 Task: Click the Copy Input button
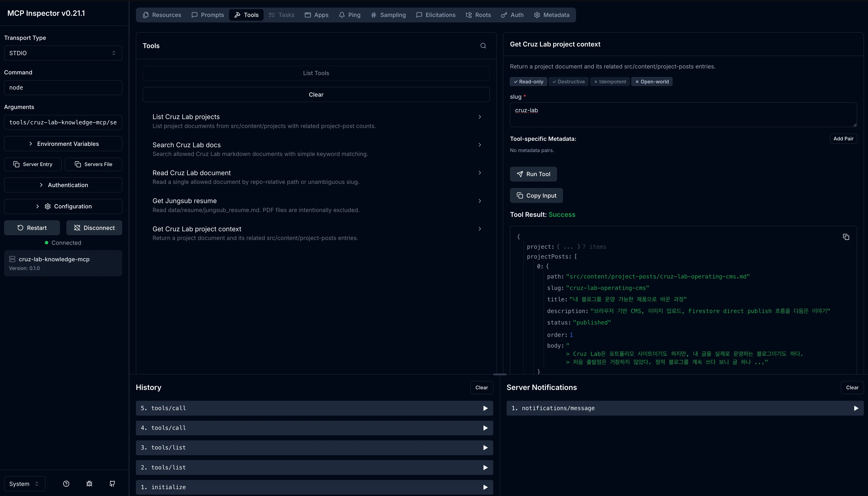coord(536,196)
